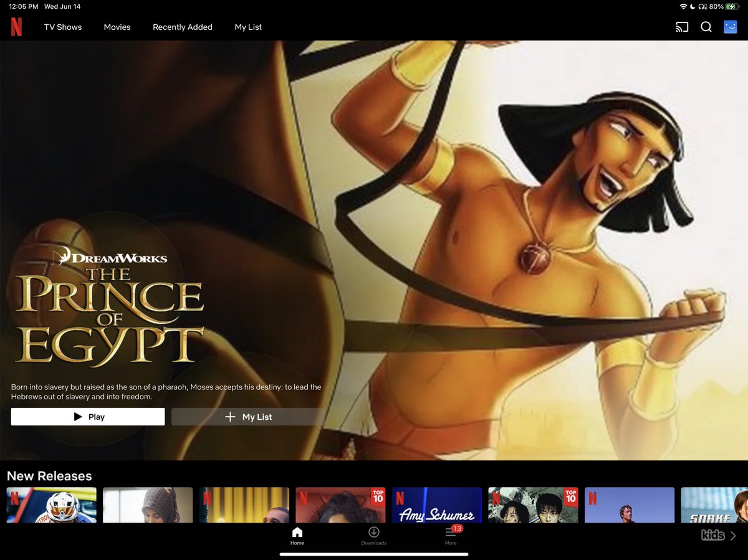748x560 pixels.
Task: Open the Kids section link
Action: pos(712,535)
